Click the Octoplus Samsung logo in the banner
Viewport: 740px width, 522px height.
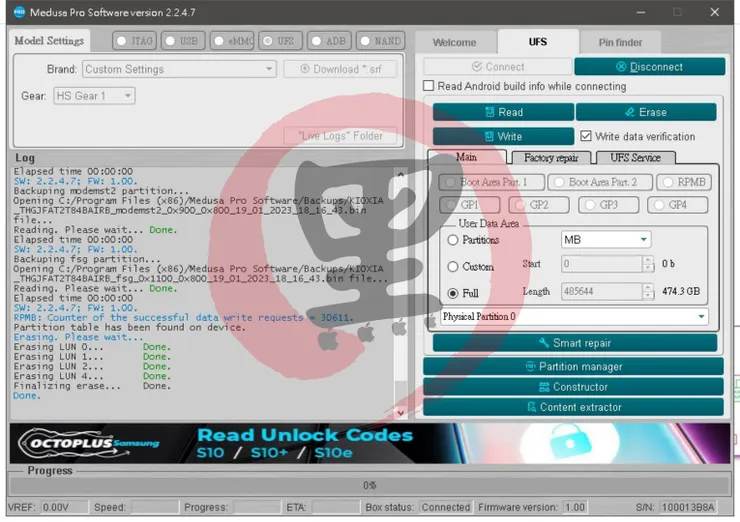[88, 443]
